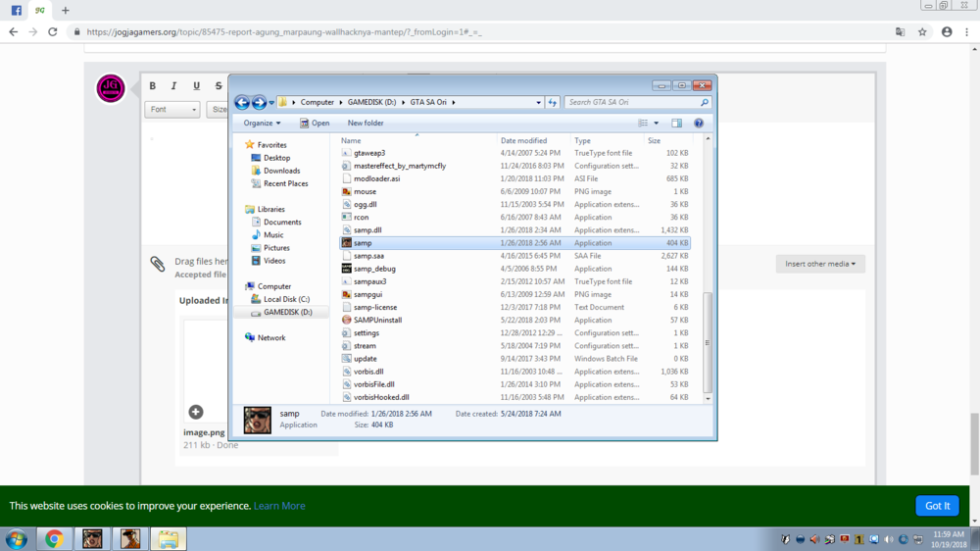Open Chrome from the taskbar

54,539
